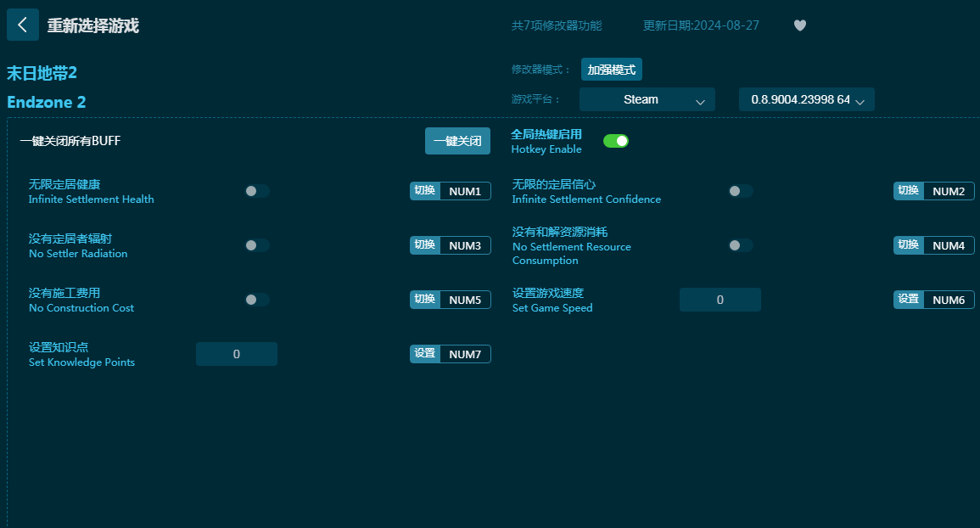
Task: Expand the game version 0.8.9004 dropdown
Action: (806, 99)
